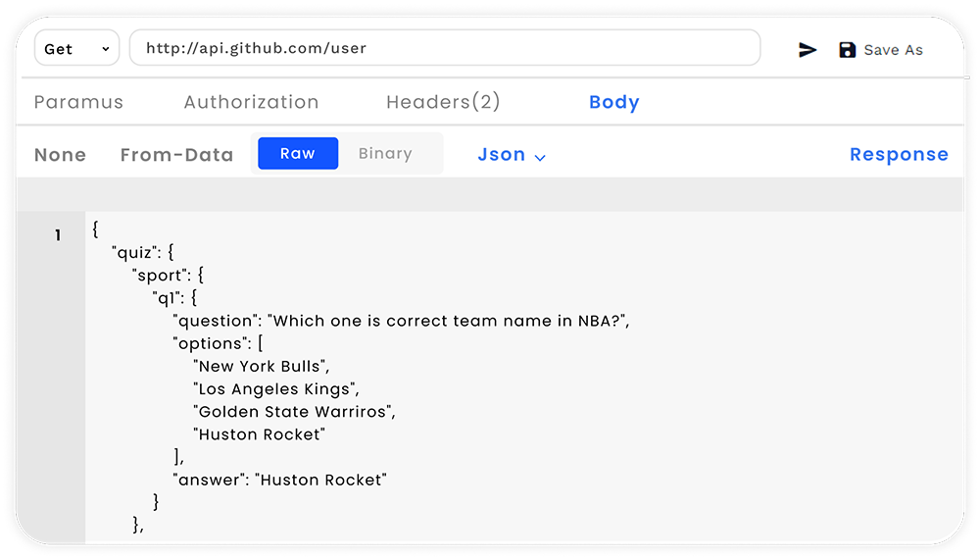Expand the Get method dropdown
Screen dimensions: 980x559
click(x=76, y=49)
